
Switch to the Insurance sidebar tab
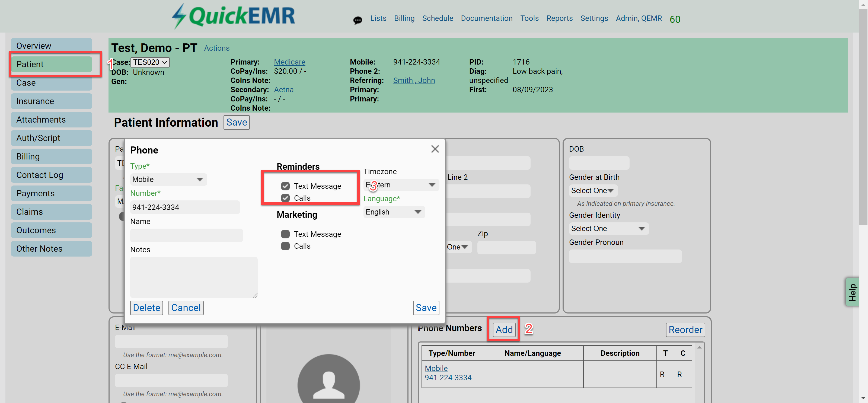pyautogui.click(x=51, y=101)
